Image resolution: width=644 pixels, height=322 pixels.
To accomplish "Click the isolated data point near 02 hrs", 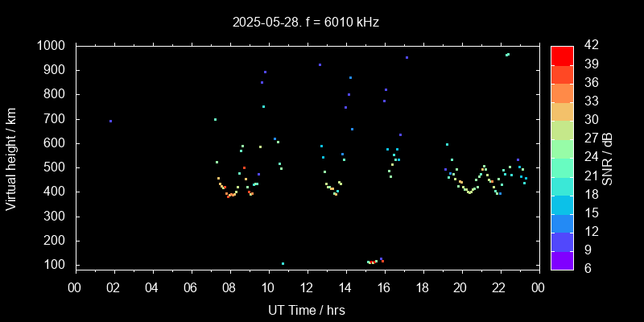I will pyautogui.click(x=110, y=121).
